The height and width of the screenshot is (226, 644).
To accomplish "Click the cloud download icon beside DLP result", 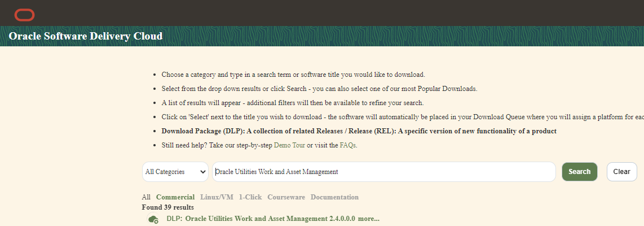I will (x=153, y=219).
